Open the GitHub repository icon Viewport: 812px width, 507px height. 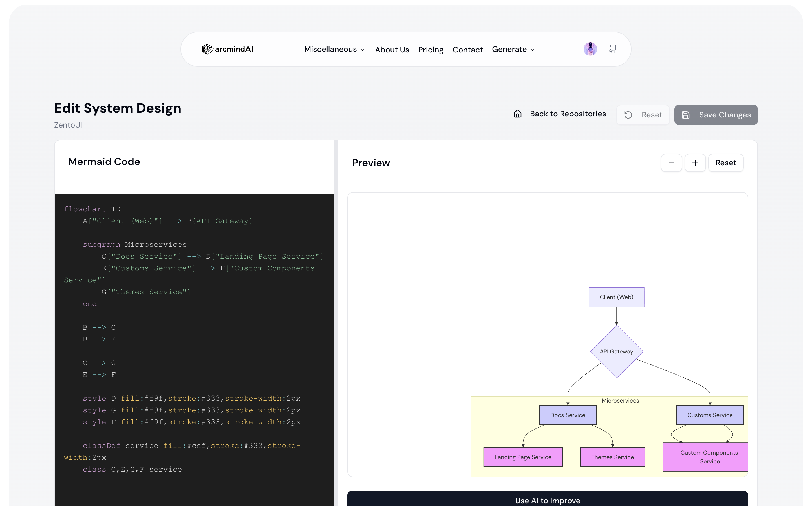pos(613,49)
